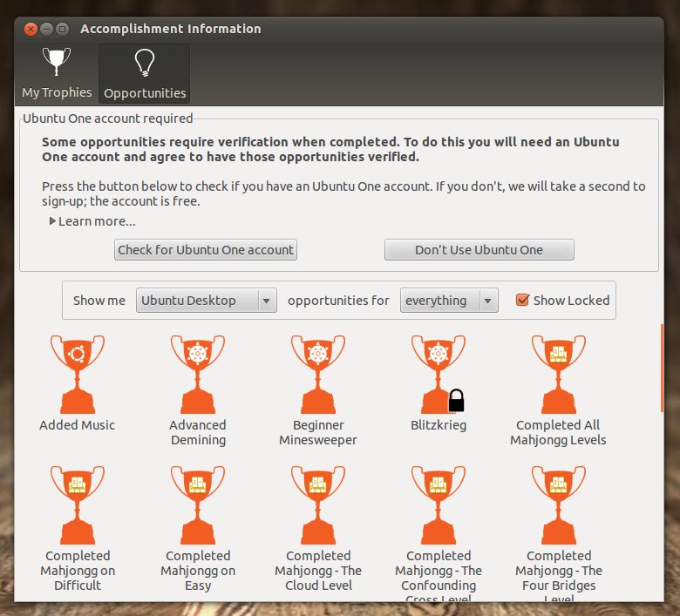
Task: Click the Added Music trophy icon
Action: coord(78,374)
